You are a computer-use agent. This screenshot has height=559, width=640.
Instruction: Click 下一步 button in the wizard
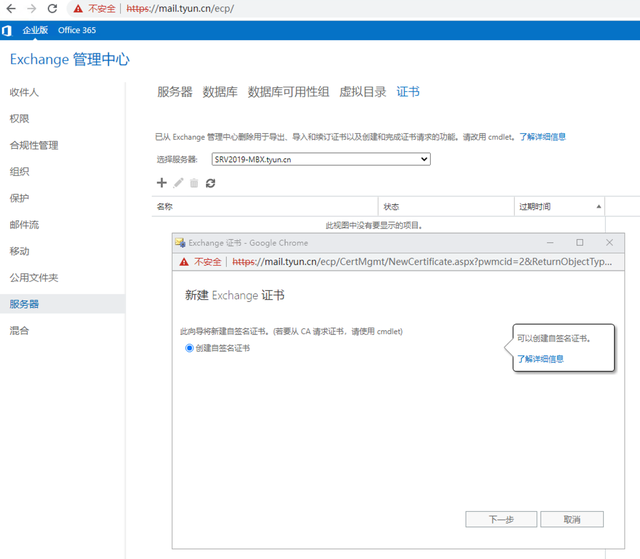coord(501,519)
